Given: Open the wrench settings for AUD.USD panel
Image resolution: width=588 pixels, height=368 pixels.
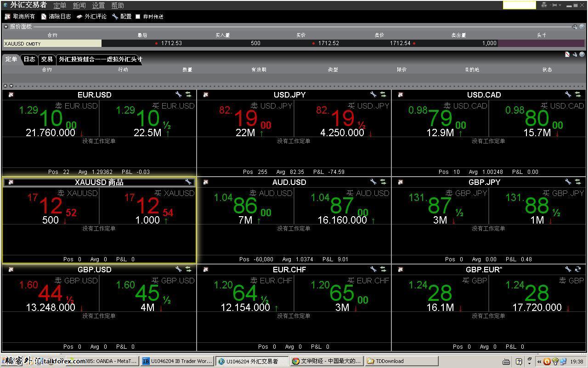Looking at the screenshot, I should point(373,182).
